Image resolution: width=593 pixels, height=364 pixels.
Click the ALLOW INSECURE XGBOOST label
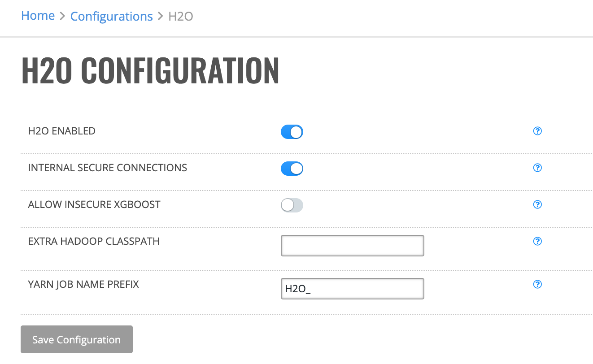tap(94, 204)
